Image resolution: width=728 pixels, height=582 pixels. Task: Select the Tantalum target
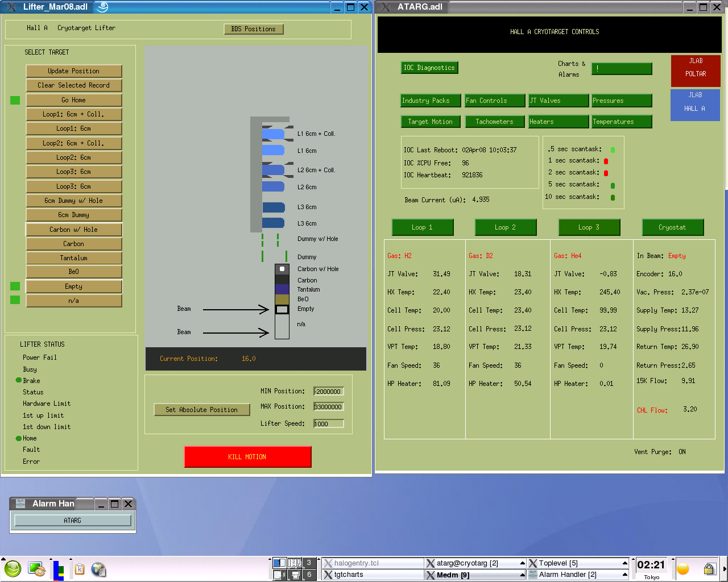click(74, 258)
